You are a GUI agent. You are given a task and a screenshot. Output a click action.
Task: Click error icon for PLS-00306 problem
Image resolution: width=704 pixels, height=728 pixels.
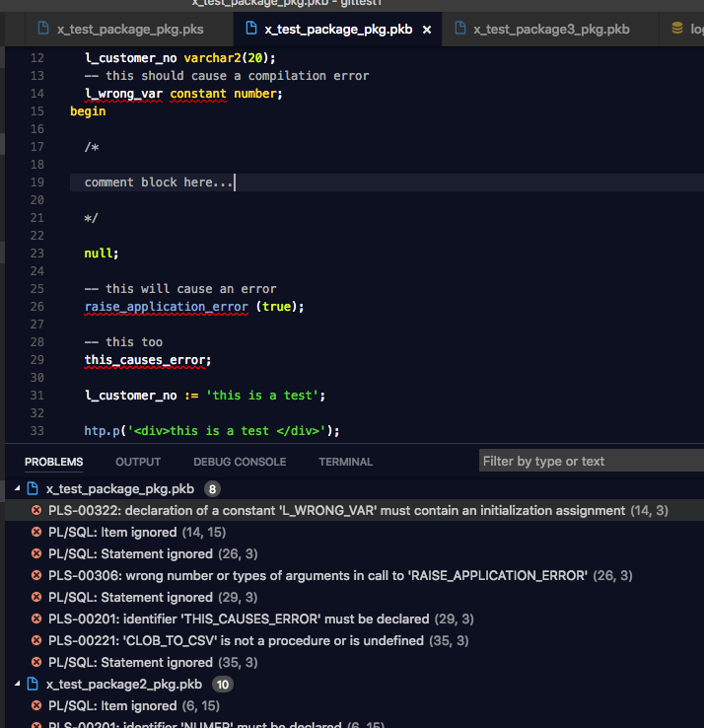36,575
